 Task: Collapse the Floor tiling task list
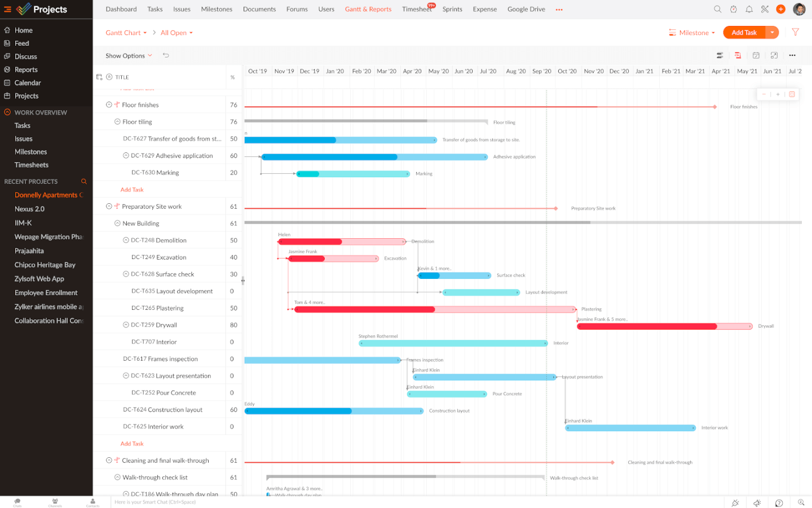pyautogui.click(x=117, y=121)
